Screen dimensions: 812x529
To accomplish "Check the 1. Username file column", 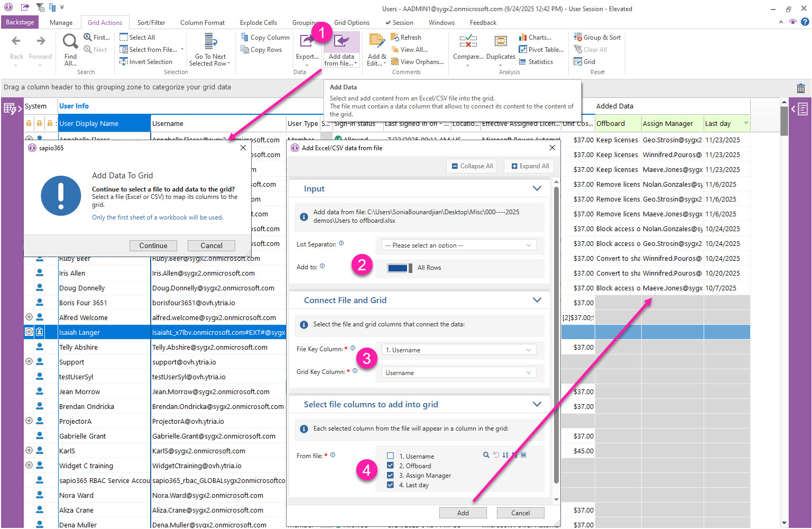I will pos(390,456).
